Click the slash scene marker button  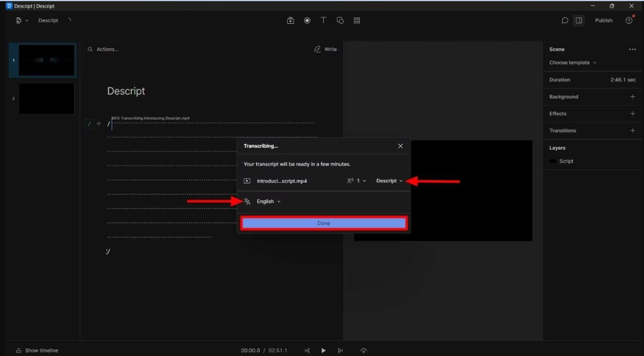[89, 124]
